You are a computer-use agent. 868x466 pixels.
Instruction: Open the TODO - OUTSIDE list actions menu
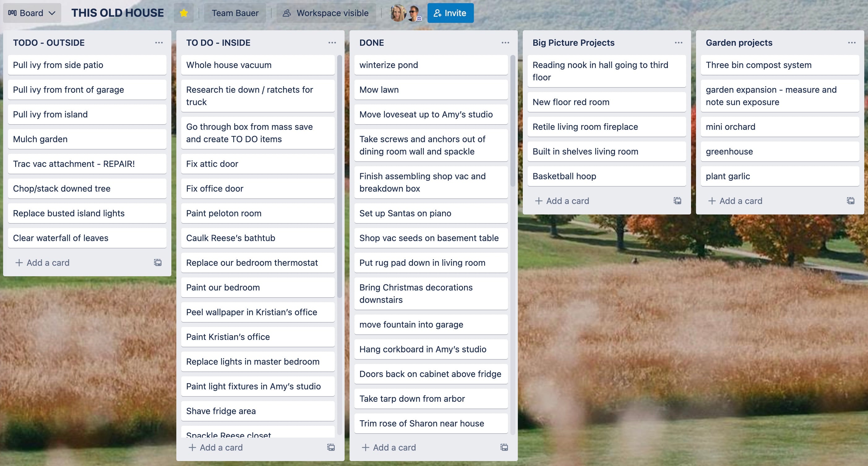point(159,43)
